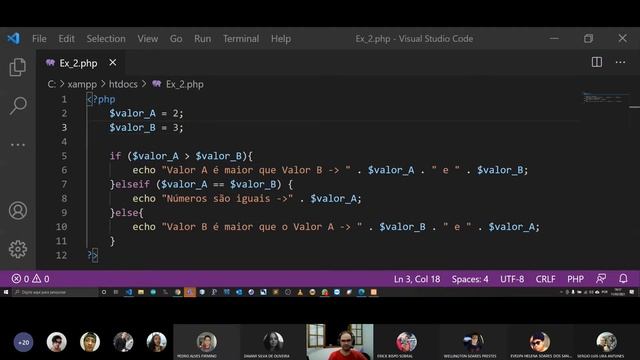This screenshot has width=640, height=360.
Task: Open Task View in taskbar
Action: click(x=116, y=292)
